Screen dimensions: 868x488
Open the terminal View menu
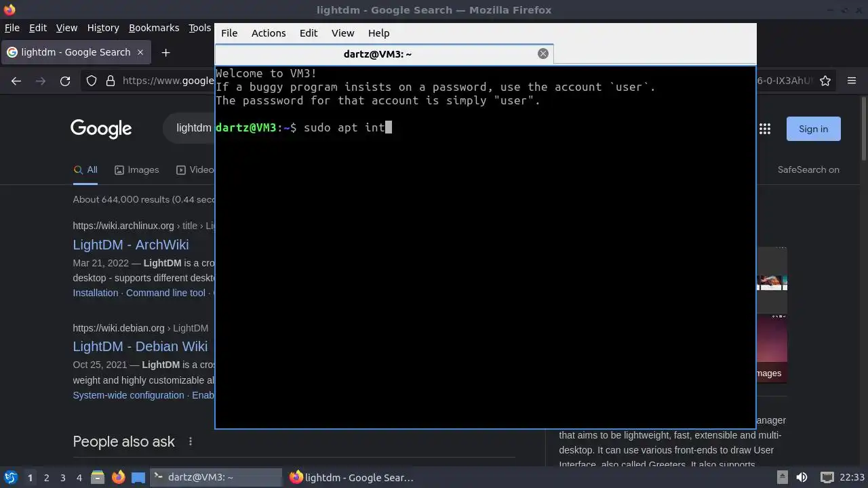[x=342, y=33]
